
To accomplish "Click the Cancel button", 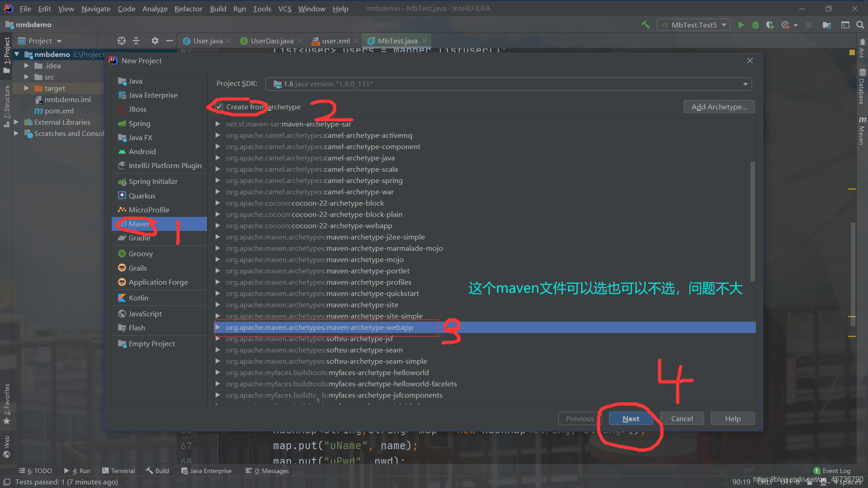I will [682, 418].
